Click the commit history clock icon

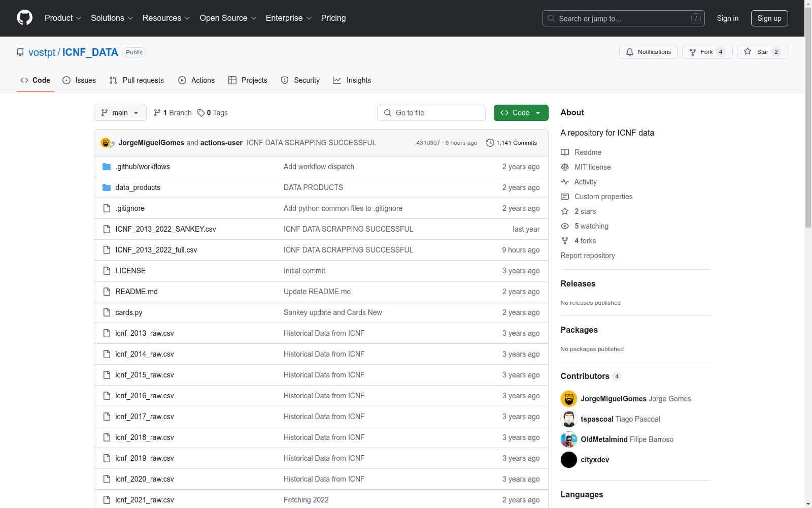(490, 143)
